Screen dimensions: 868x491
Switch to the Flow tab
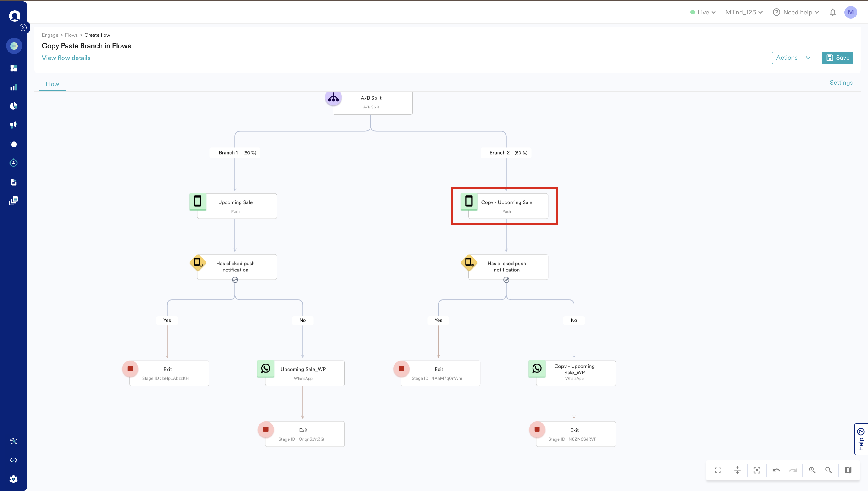pos(52,84)
